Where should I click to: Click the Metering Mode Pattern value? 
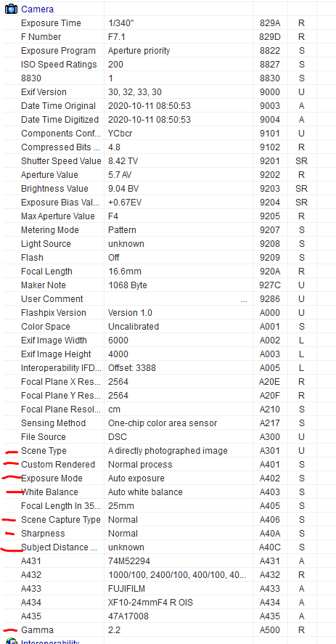pos(122,230)
